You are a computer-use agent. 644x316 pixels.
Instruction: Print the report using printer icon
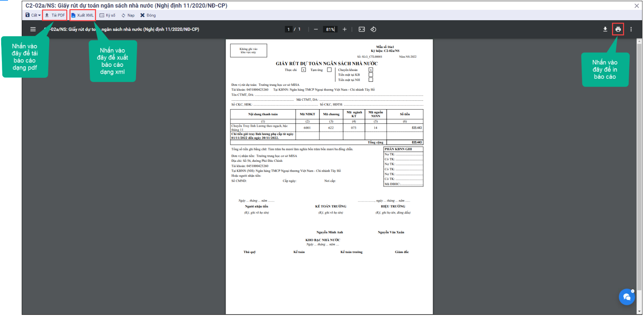point(618,29)
